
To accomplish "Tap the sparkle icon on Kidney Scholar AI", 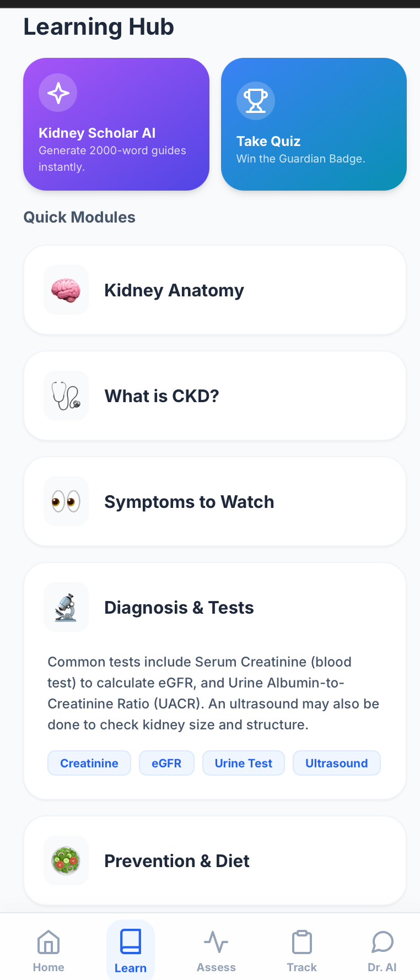I will pyautogui.click(x=58, y=93).
